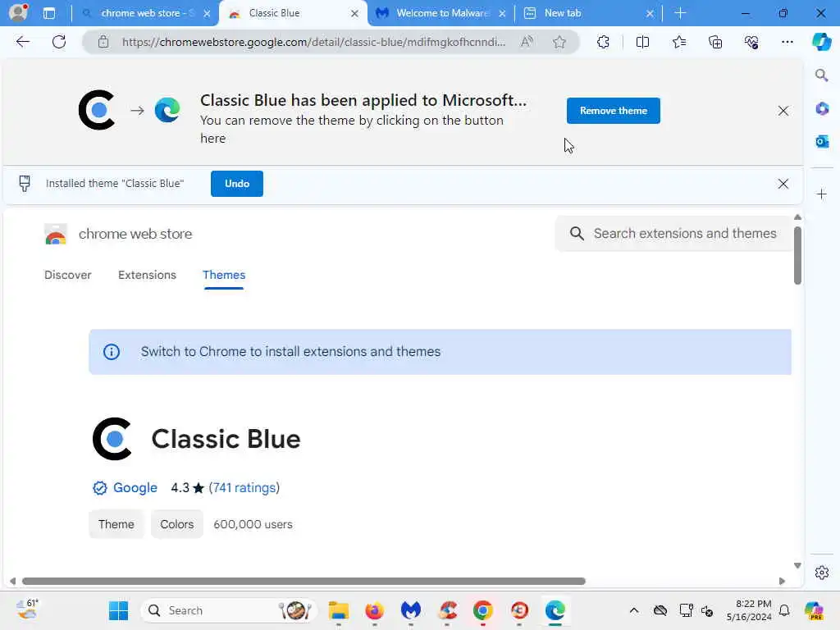The image size is (840, 630).
Task: Open Collections panel
Action: point(715,42)
